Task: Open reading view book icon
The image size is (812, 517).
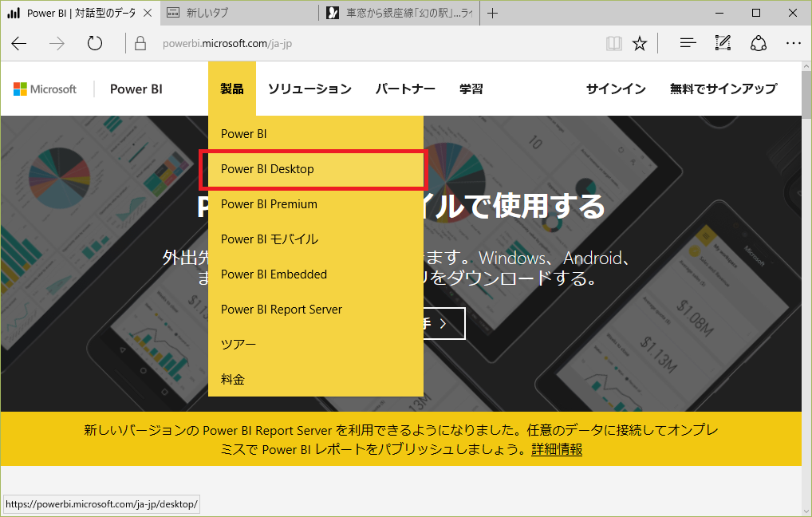Action: pos(614,44)
